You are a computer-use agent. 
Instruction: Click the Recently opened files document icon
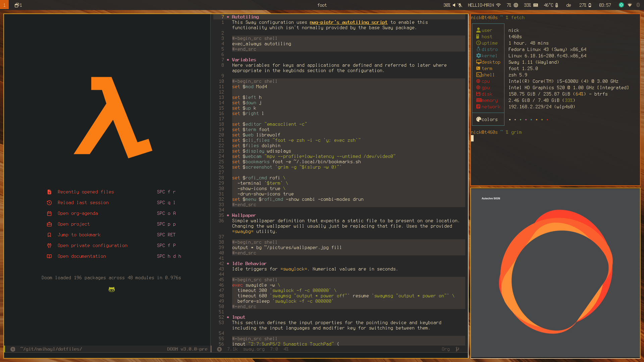coord(49,192)
